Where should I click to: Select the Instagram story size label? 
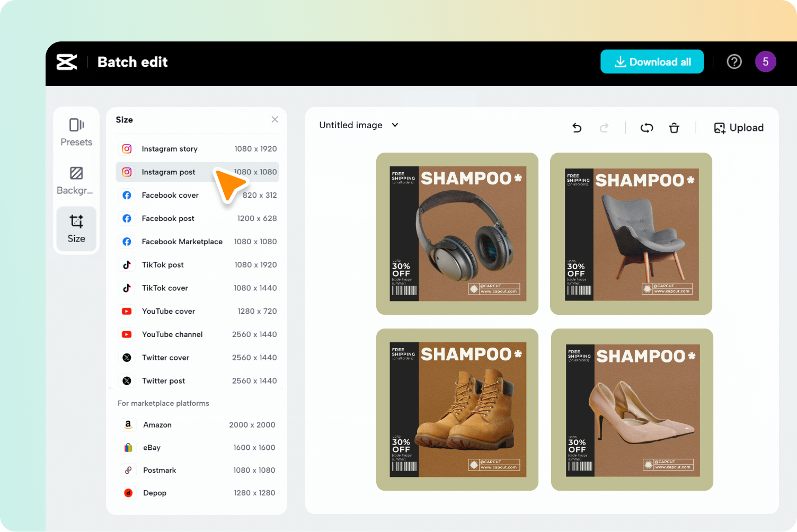(170, 149)
